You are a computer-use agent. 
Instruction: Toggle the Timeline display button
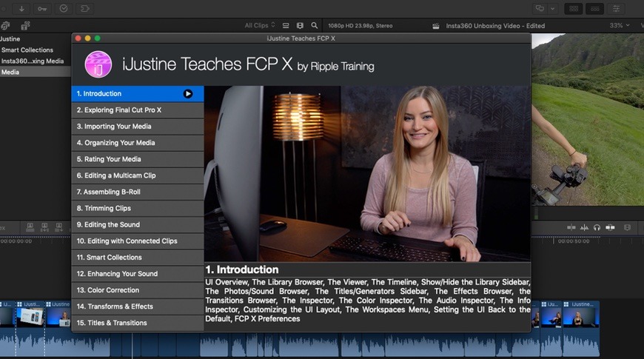[594, 9]
